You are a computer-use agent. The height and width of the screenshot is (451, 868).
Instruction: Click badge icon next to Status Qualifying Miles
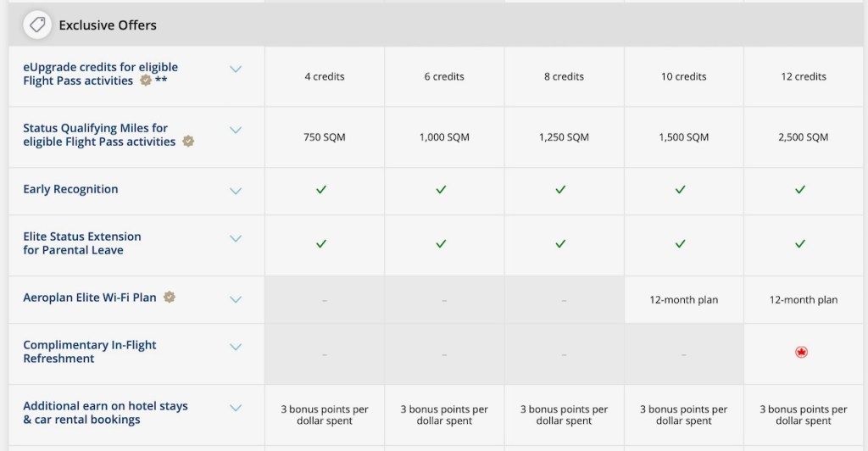[188, 142]
